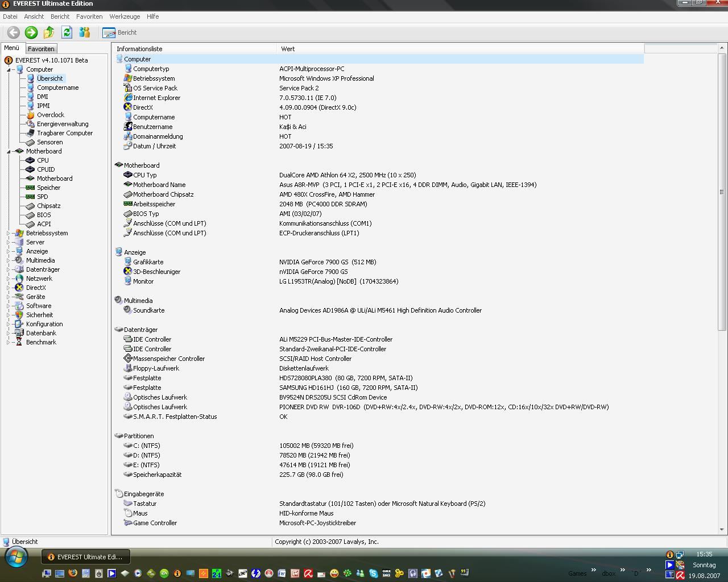The height and width of the screenshot is (582, 728).
Task: Click the taskbar clock showing 15:35
Action: tap(704, 554)
